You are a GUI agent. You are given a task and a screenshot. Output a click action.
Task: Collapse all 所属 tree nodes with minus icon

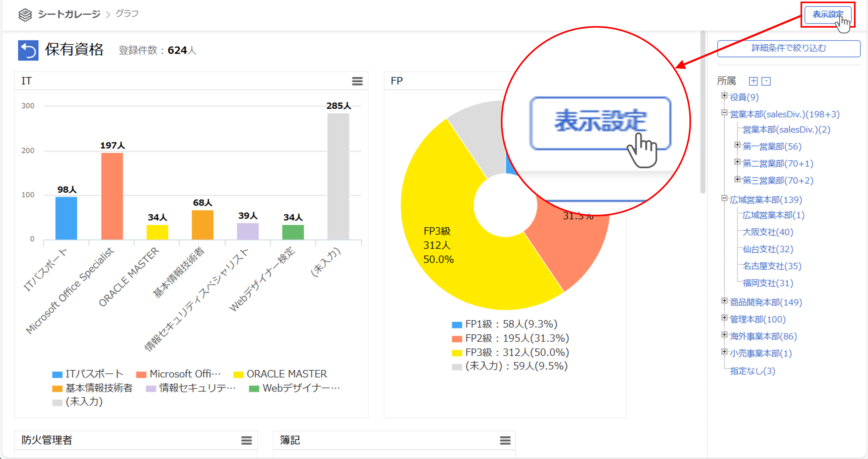click(766, 81)
